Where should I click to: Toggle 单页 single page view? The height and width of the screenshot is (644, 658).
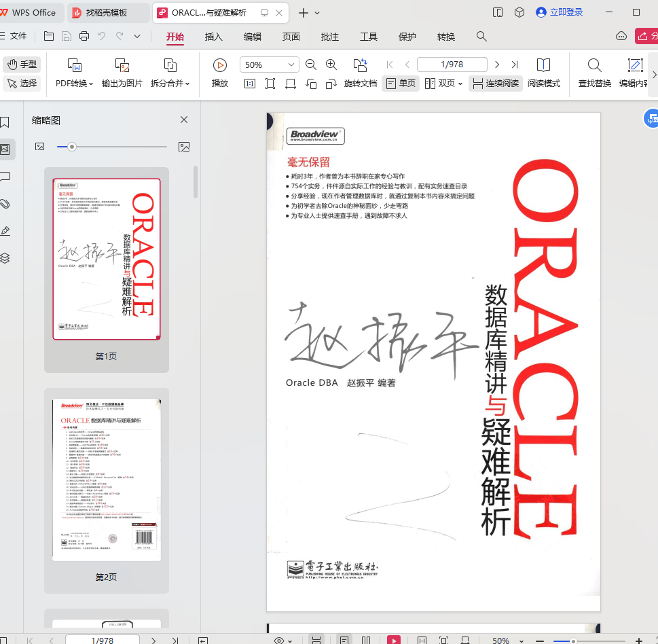tap(401, 84)
